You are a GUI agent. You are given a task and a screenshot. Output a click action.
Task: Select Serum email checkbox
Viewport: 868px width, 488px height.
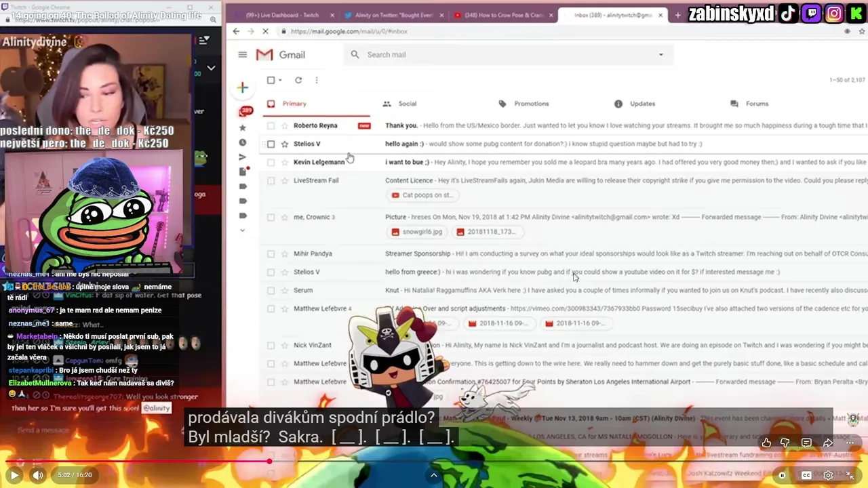[x=271, y=290]
